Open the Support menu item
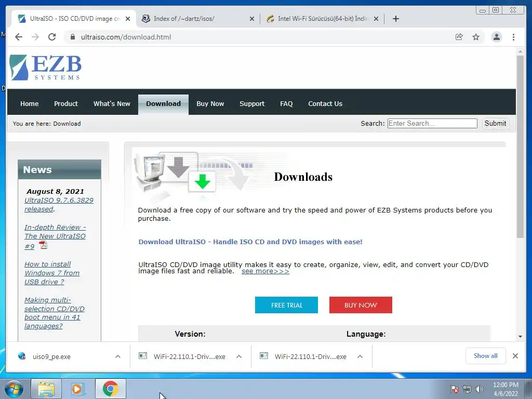 [252, 103]
